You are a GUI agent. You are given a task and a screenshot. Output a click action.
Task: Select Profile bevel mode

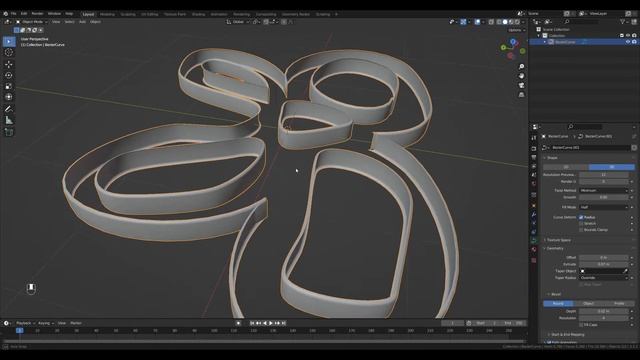pos(619,303)
